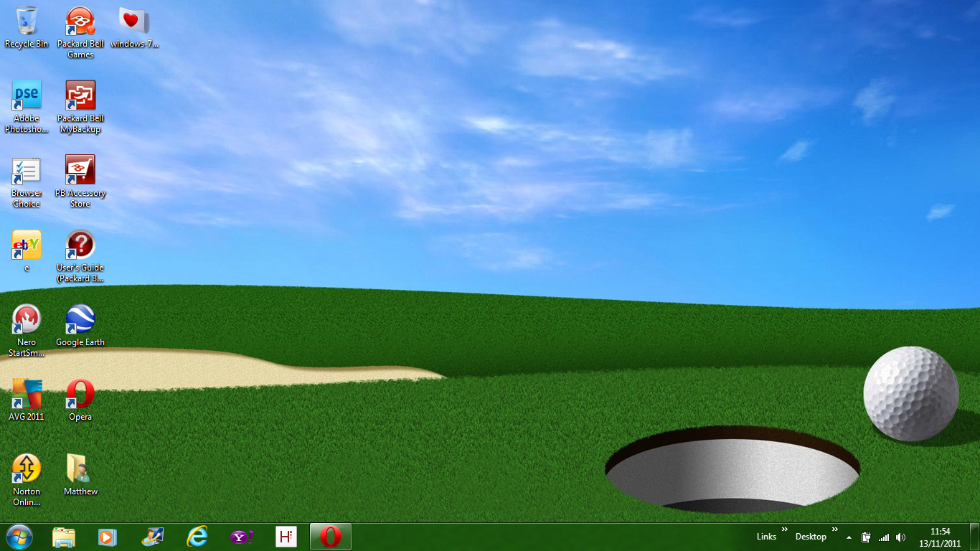This screenshot has height=551, width=980.
Task: Select the Adobe Photoshop Elements shortcut
Action: (x=27, y=107)
